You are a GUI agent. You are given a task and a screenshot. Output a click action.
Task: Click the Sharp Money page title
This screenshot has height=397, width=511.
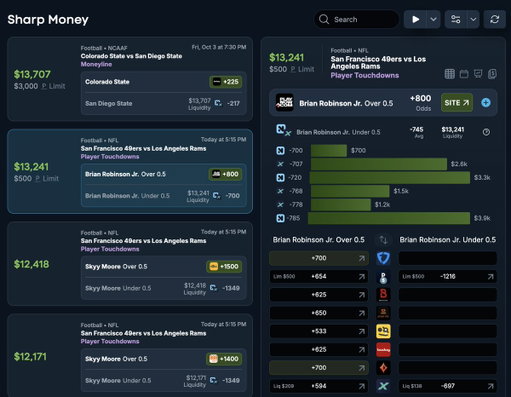point(48,19)
